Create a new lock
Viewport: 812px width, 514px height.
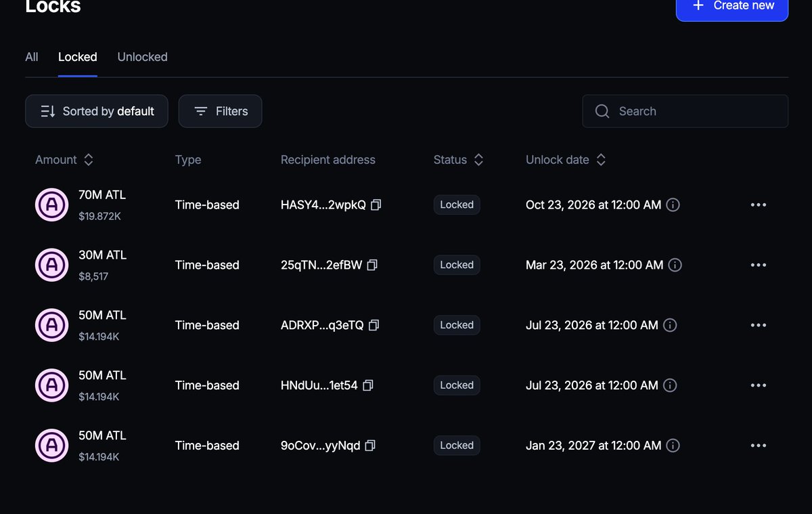pyautogui.click(x=732, y=6)
